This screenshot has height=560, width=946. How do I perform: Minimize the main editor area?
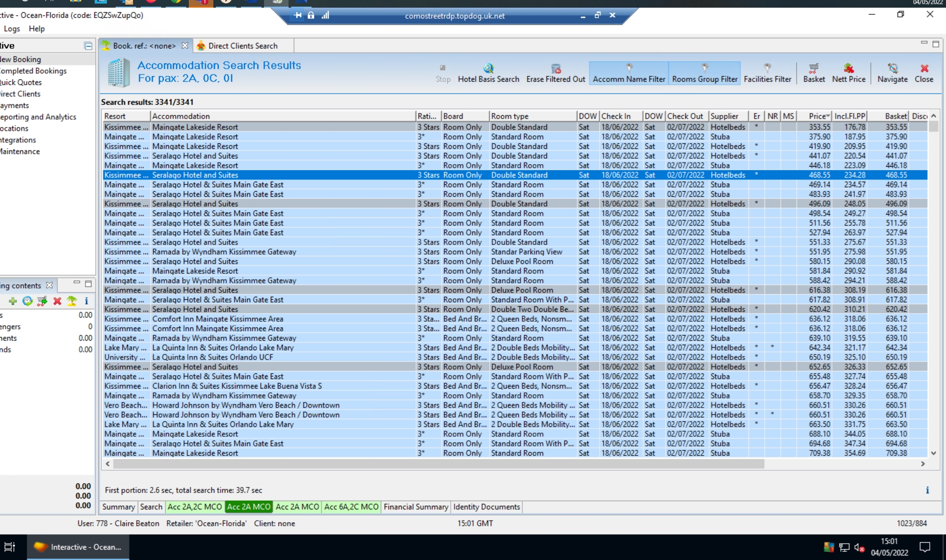pyautogui.click(x=924, y=43)
